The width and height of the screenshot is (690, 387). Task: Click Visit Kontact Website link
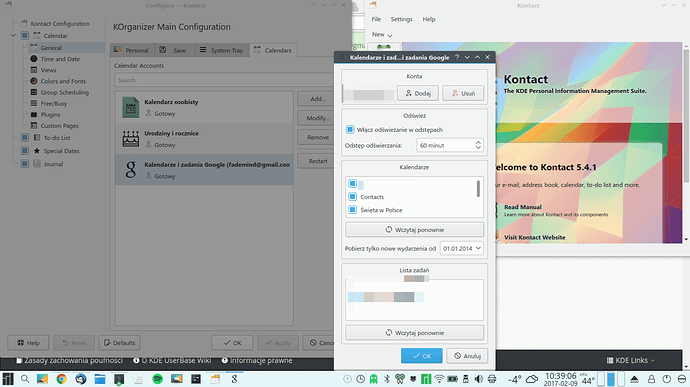pyautogui.click(x=535, y=237)
